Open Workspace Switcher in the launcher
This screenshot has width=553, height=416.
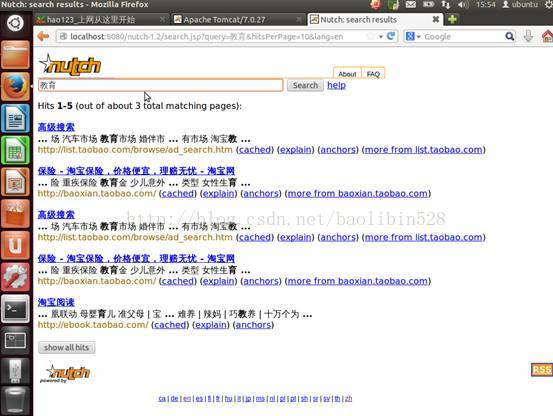[x=15, y=340]
